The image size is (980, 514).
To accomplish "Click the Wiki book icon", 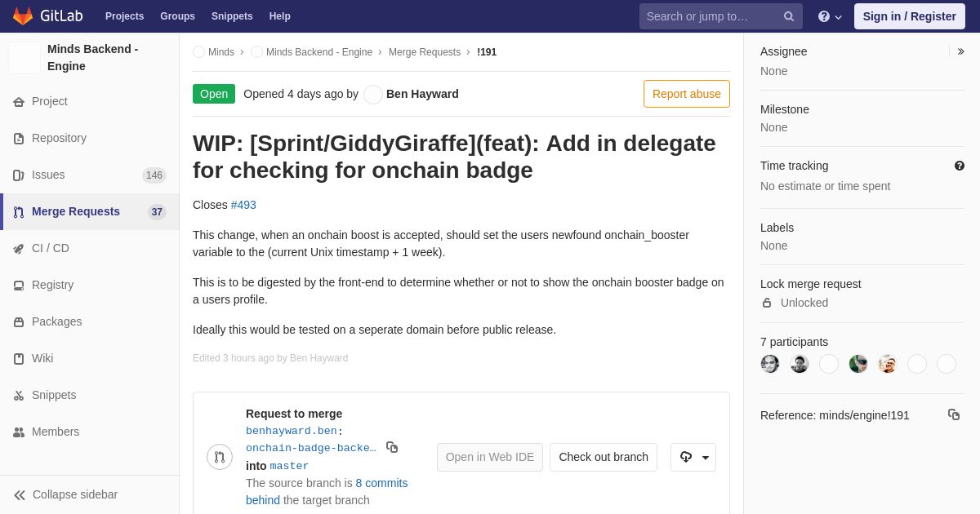I will pos(19,359).
